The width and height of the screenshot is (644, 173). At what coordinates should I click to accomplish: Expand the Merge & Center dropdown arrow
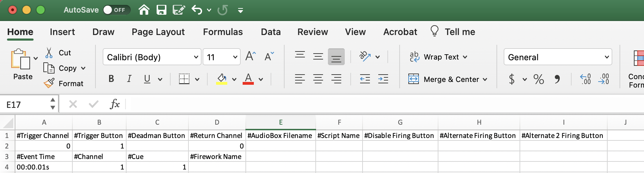coord(485,79)
